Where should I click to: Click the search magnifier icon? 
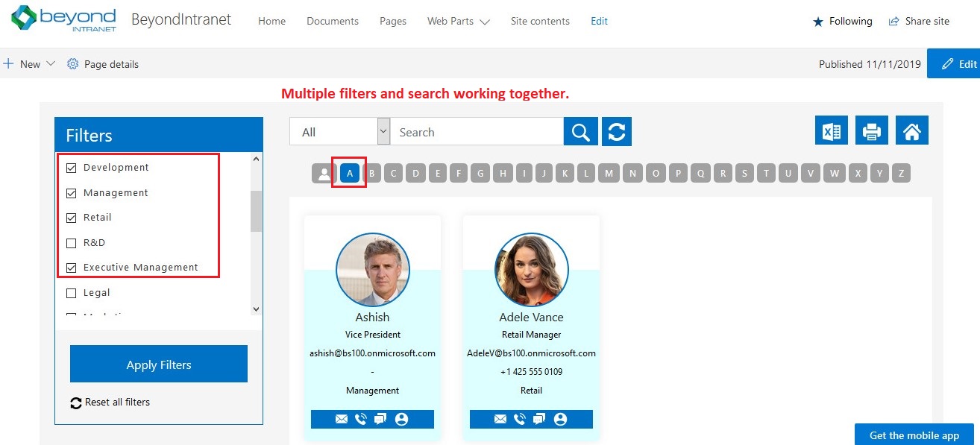click(581, 130)
